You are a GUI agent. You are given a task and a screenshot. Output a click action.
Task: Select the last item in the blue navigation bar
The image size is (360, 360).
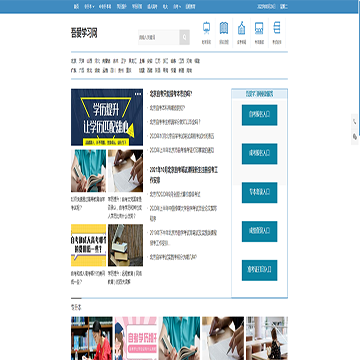(190, 6)
